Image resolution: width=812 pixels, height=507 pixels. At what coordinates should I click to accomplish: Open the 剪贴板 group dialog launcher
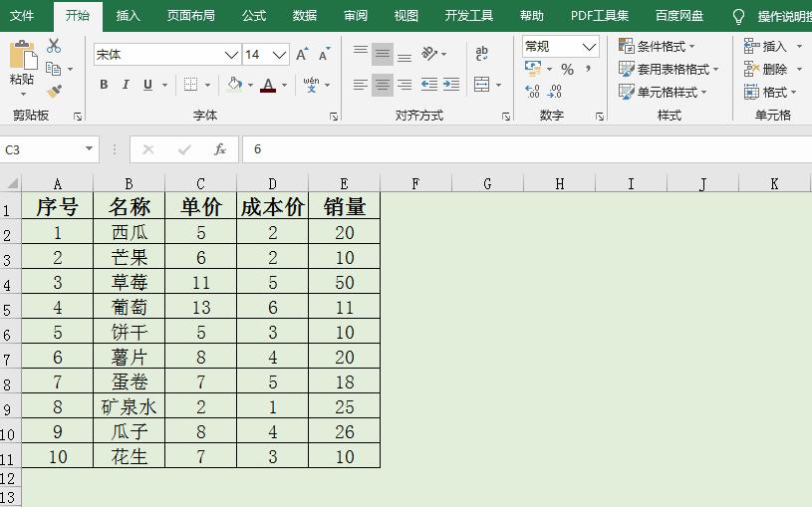click(x=78, y=117)
